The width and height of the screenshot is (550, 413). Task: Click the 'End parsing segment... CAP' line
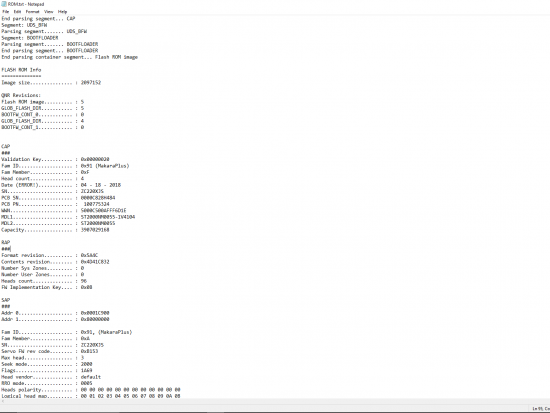[x=38, y=19]
